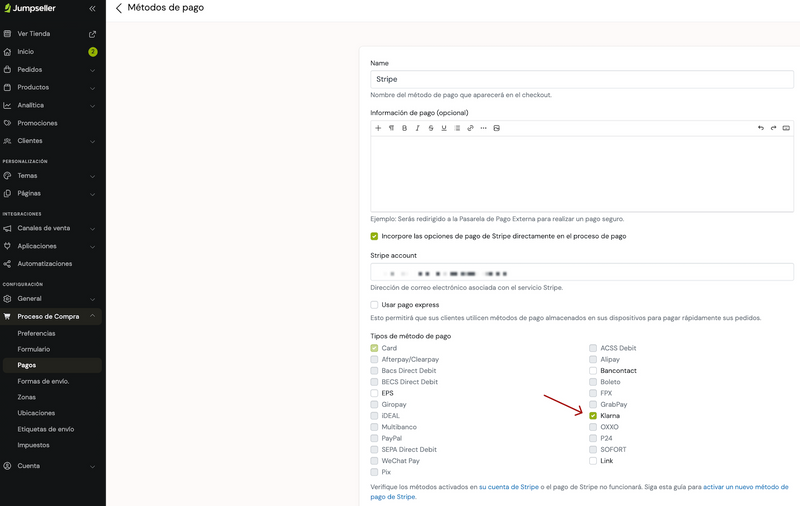Viewport: 800px width, 506px height.
Task: Open Ubicaciones in the sidebar
Action: pyautogui.click(x=36, y=413)
